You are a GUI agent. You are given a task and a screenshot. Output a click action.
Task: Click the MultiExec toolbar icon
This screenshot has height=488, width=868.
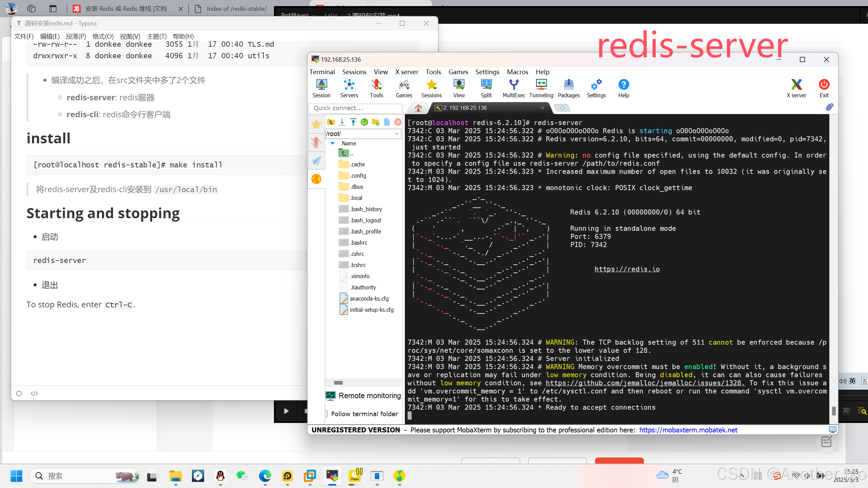coord(514,88)
